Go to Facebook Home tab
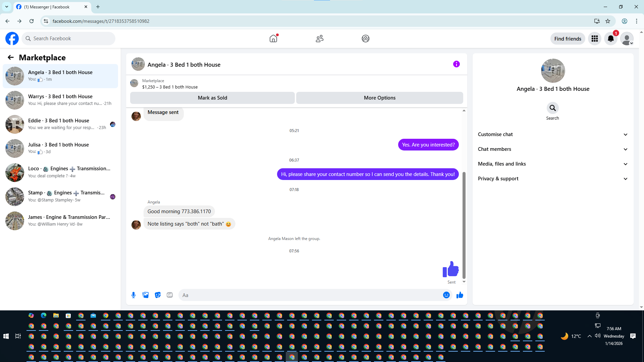Image resolution: width=644 pixels, height=362 pixels. [x=273, y=39]
